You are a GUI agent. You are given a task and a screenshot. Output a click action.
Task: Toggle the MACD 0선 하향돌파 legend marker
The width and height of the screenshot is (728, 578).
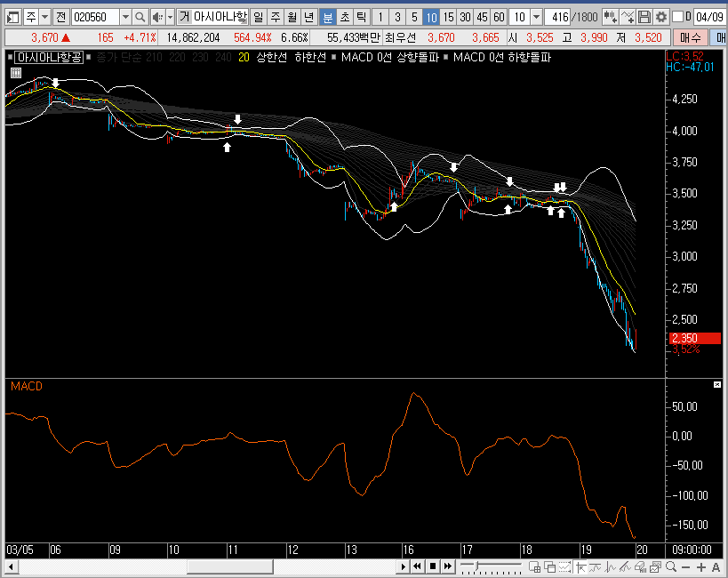446,58
